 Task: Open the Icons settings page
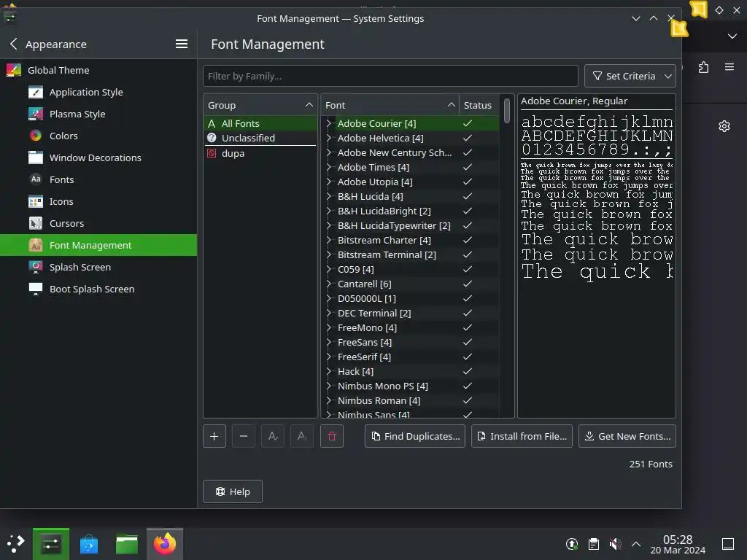[98, 201]
